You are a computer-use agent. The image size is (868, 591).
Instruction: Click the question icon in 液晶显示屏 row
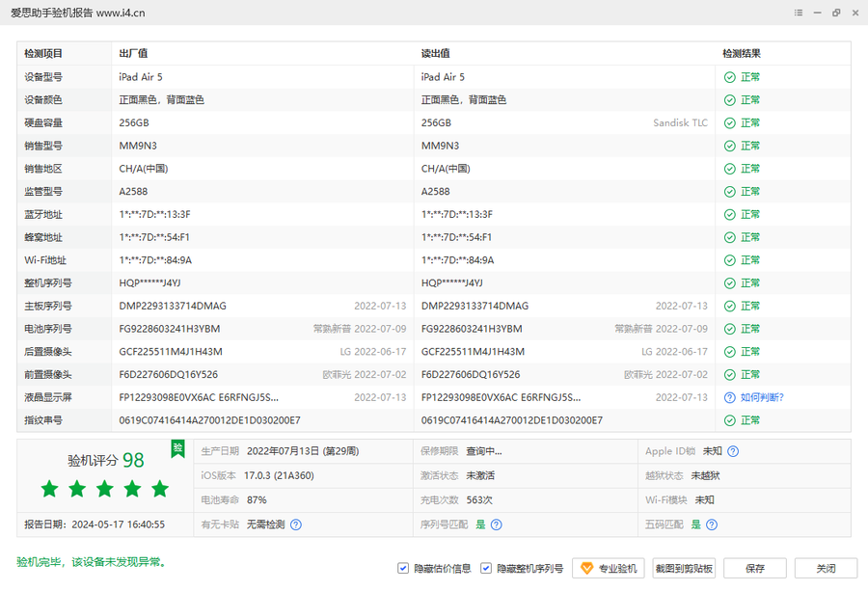tap(730, 397)
